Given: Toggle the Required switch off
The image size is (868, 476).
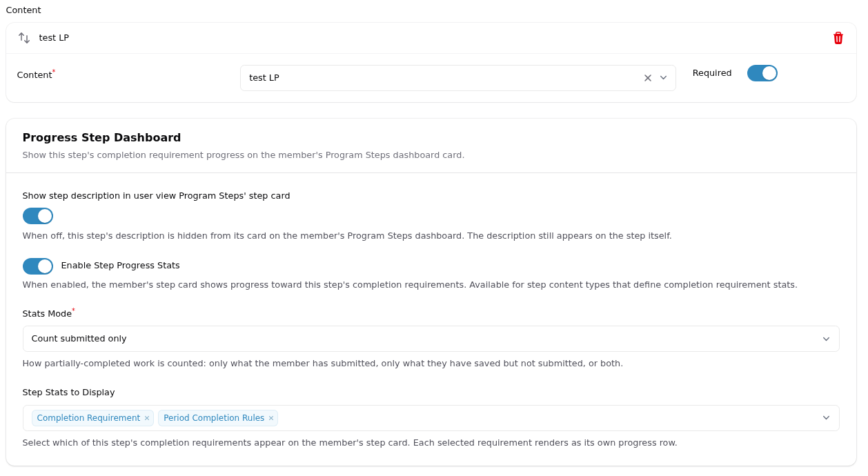Looking at the screenshot, I should point(762,73).
